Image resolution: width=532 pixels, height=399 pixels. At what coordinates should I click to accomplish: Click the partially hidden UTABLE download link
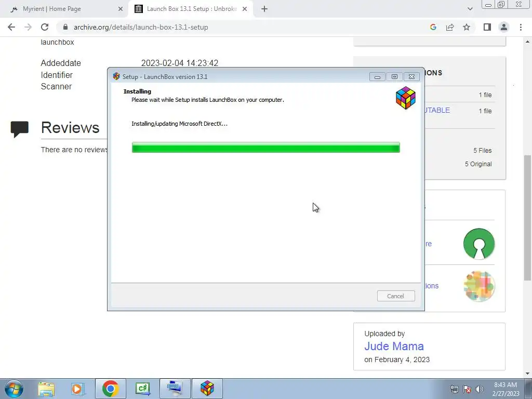pyautogui.click(x=437, y=110)
